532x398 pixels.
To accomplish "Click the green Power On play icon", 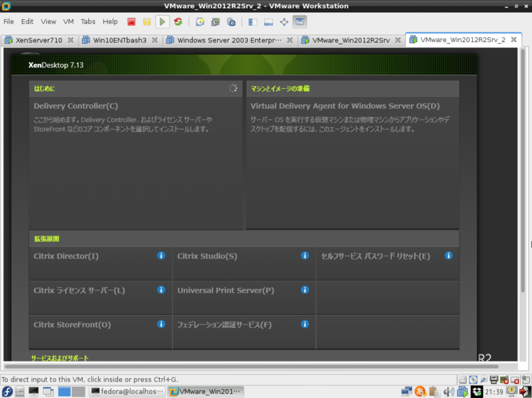I will 163,22.
